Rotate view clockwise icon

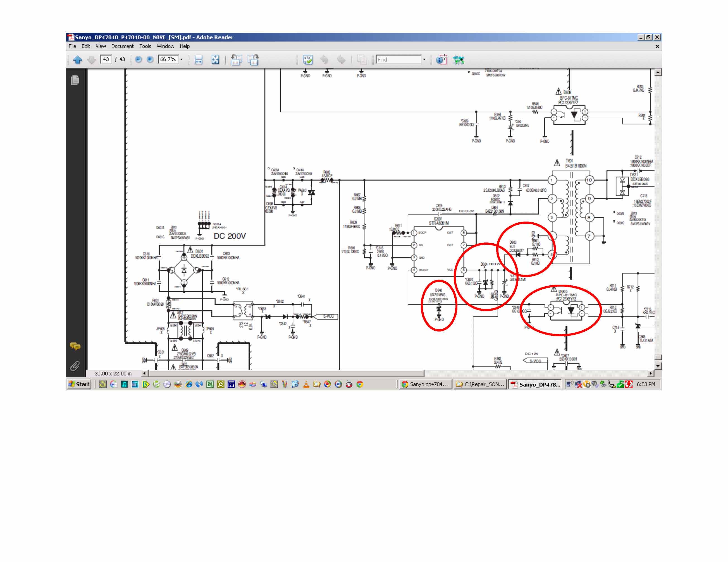point(253,60)
